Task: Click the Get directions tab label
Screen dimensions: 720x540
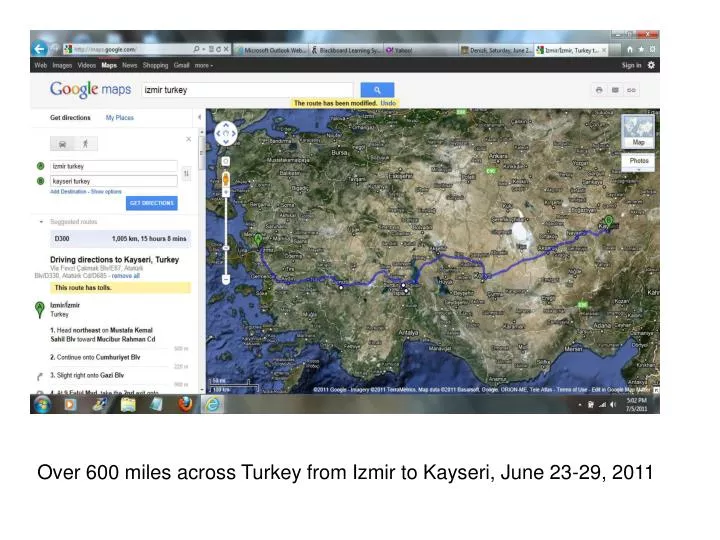Action: (x=70, y=118)
